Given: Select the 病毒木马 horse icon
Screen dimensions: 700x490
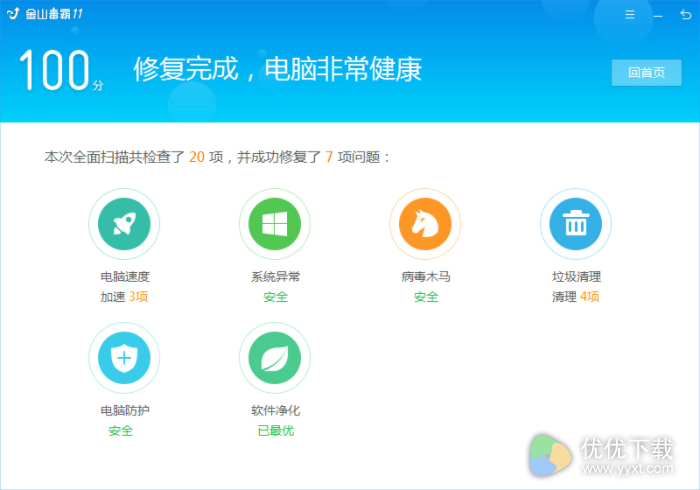Looking at the screenshot, I should [425, 224].
